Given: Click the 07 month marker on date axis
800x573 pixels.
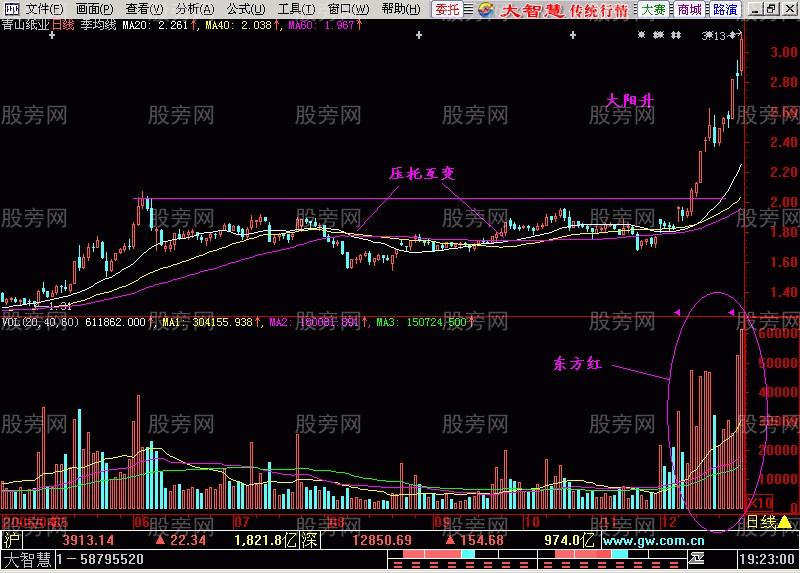Looking at the screenshot, I should tap(241, 522).
